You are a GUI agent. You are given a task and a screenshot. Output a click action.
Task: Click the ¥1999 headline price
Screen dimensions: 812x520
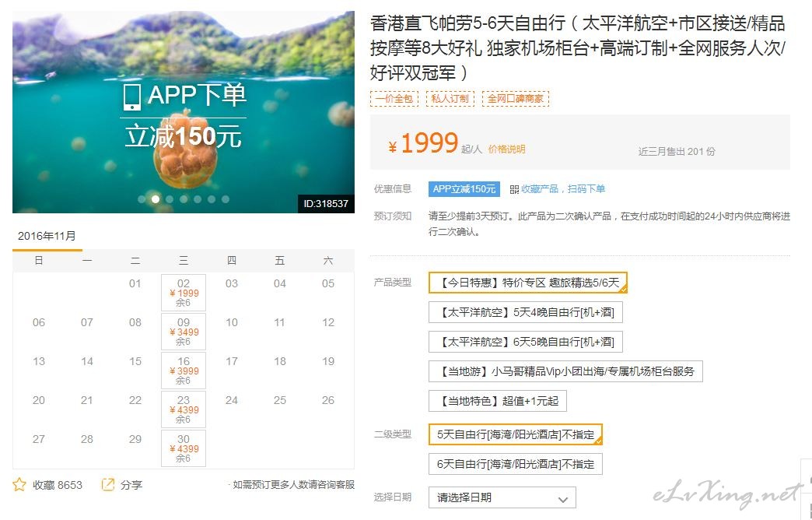(424, 143)
